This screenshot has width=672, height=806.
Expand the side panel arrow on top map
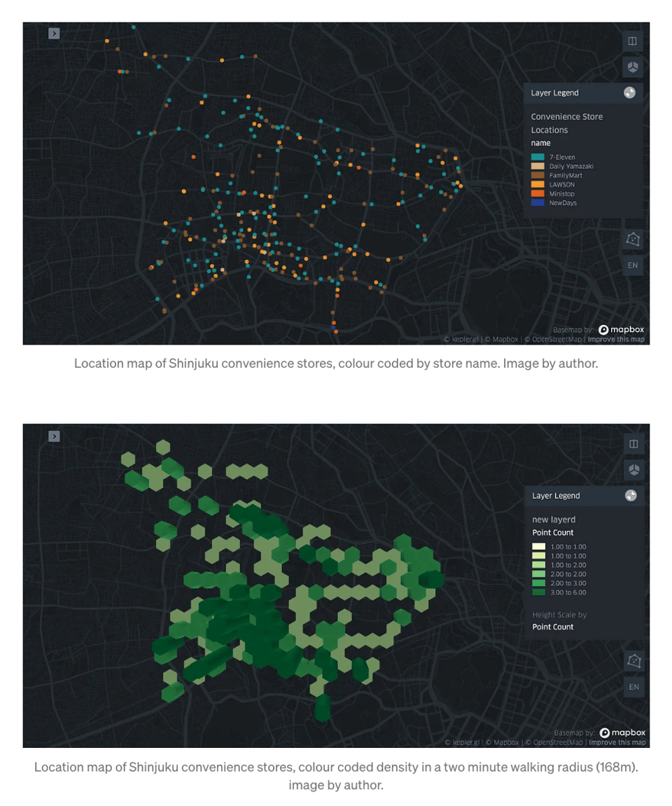(x=54, y=33)
